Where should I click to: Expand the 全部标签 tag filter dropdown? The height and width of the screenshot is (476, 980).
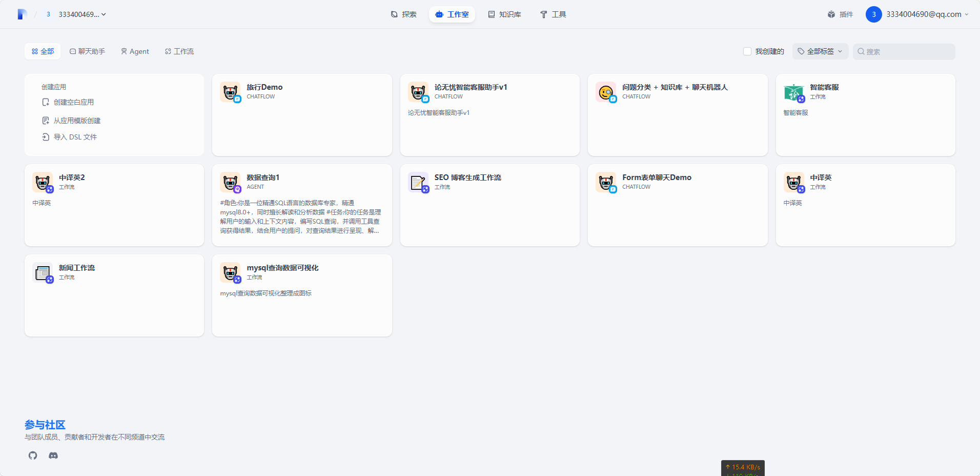point(820,51)
